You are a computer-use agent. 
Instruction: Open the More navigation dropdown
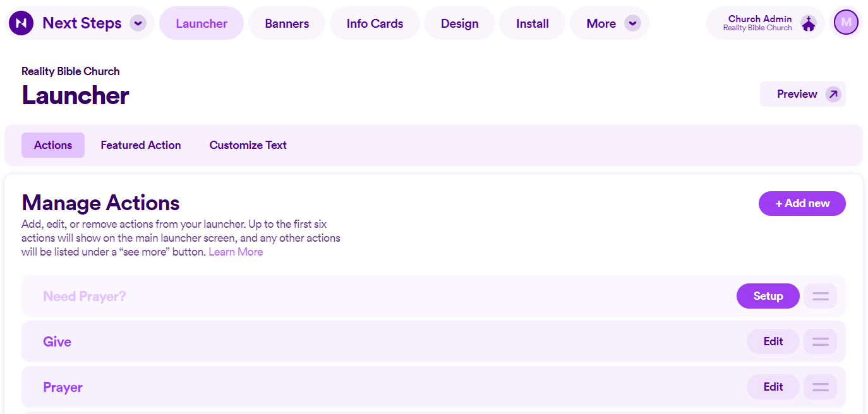[x=609, y=23]
